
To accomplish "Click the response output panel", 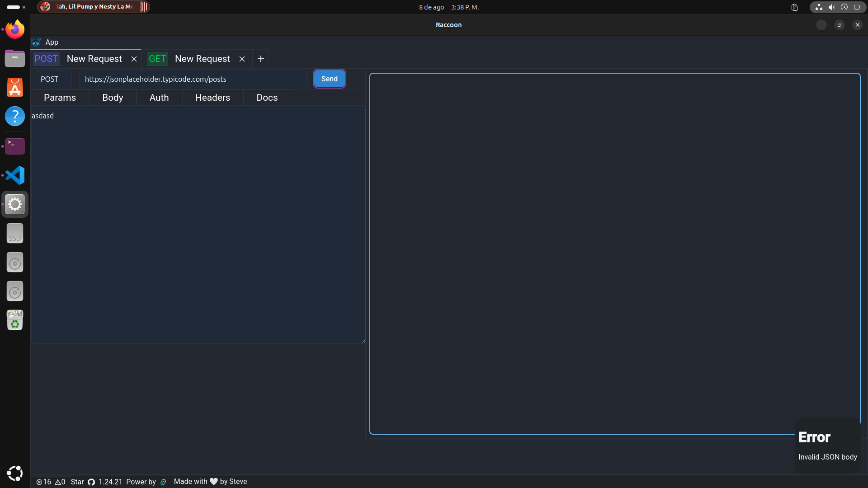I will (615, 253).
